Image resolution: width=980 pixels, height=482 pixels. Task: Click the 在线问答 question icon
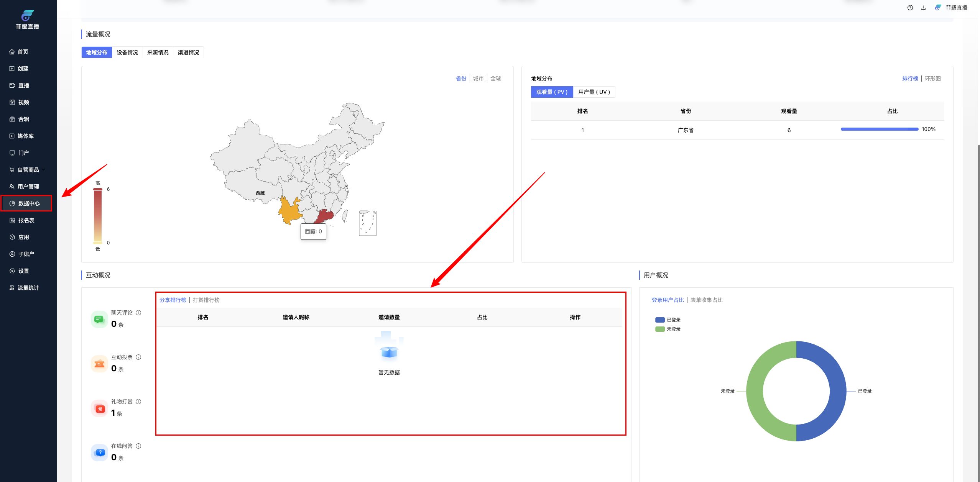tap(100, 452)
